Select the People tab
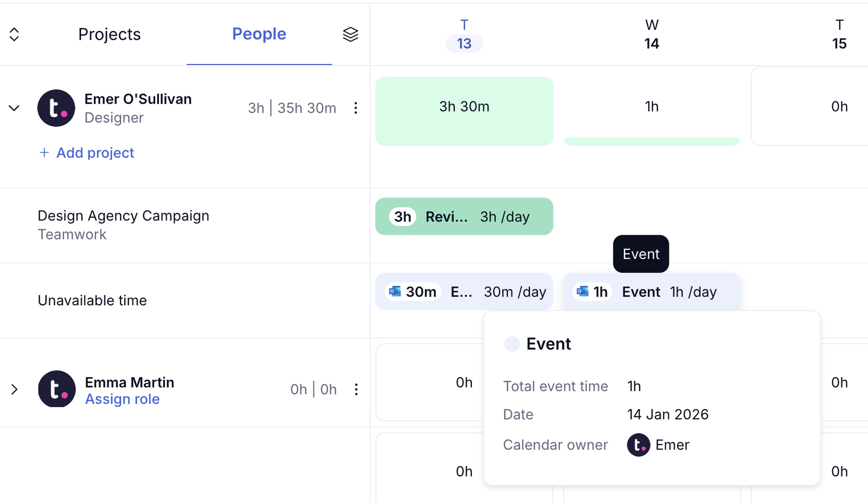 [259, 34]
